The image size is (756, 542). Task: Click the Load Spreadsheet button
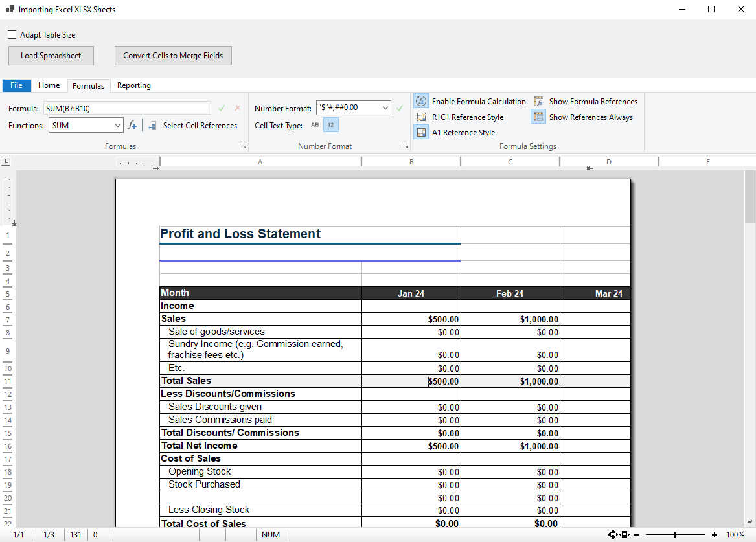[x=51, y=56]
